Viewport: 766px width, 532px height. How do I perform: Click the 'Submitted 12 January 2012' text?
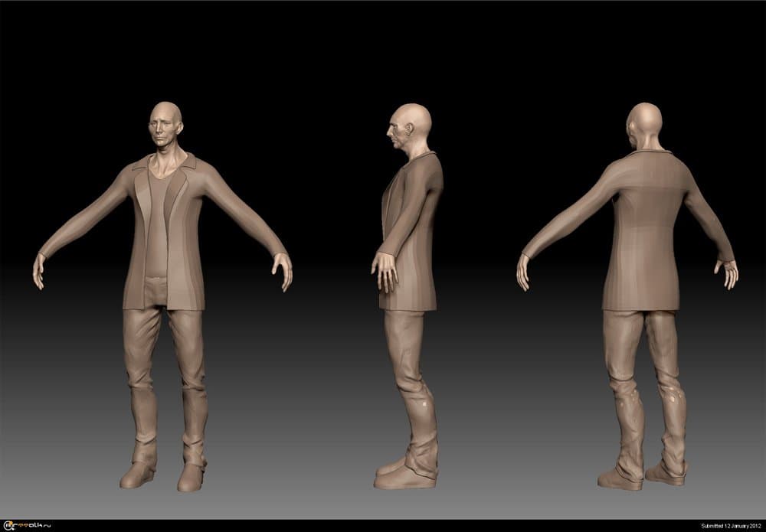(x=730, y=526)
